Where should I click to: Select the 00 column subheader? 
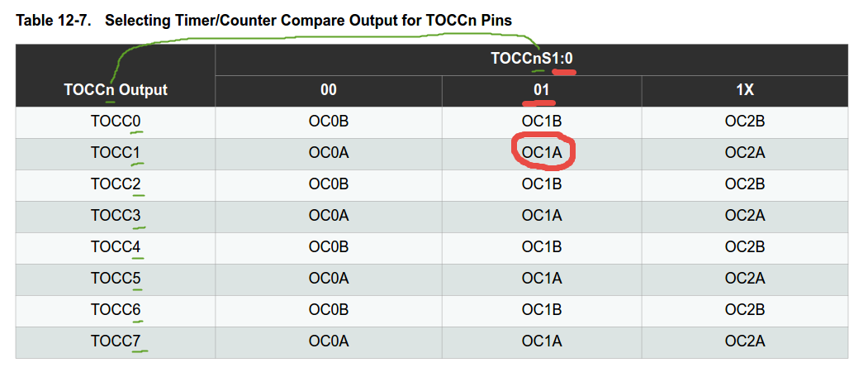coord(328,90)
